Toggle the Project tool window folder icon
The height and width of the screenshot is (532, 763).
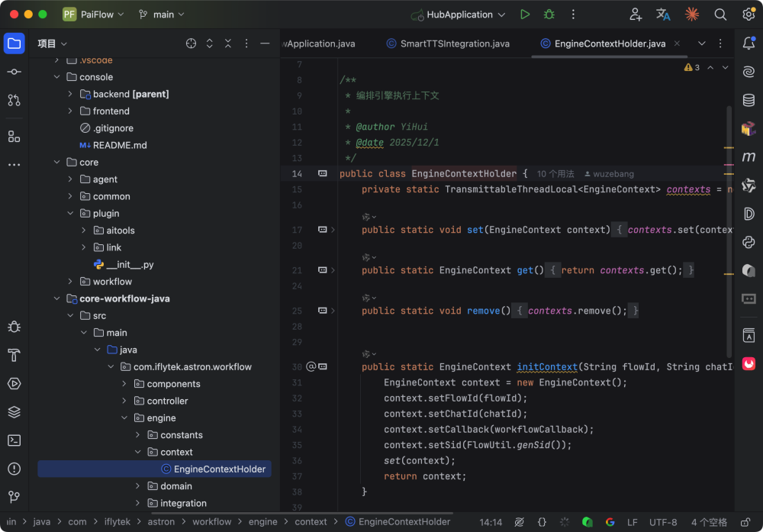pos(14,44)
